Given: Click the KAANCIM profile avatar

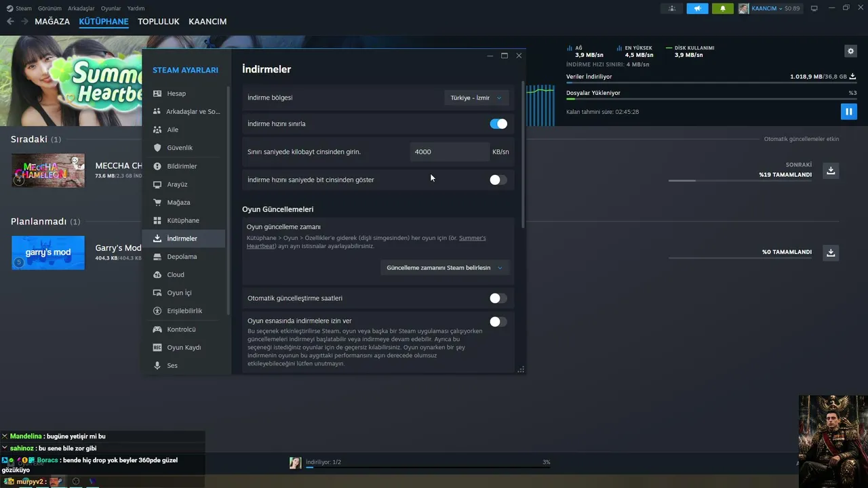Looking at the screenshot, I should pyautogui.click(x=744, y=8).
